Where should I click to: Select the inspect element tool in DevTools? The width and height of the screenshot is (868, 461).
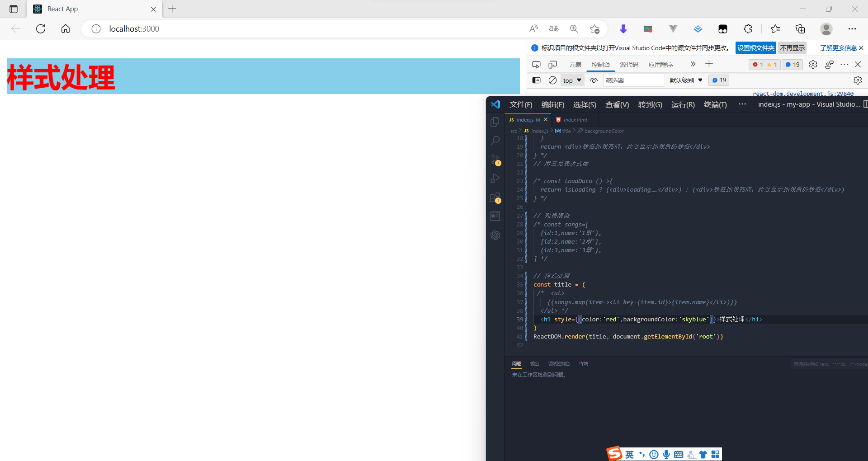(537, 64)
